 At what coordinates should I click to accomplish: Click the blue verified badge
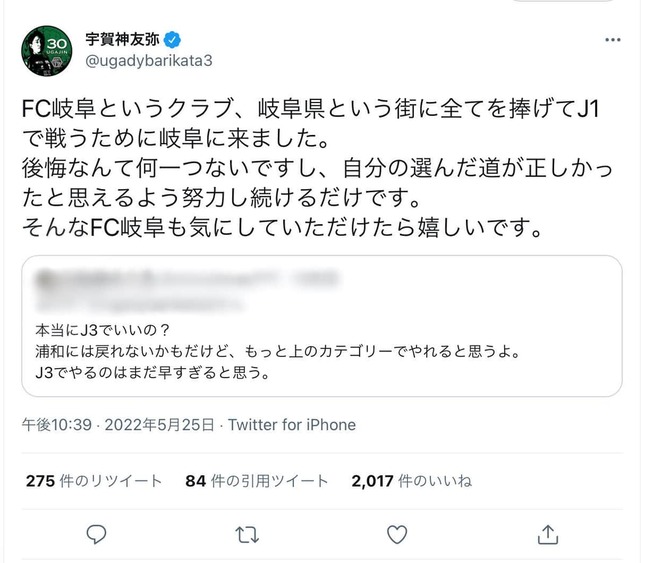(x=173, y=40)
